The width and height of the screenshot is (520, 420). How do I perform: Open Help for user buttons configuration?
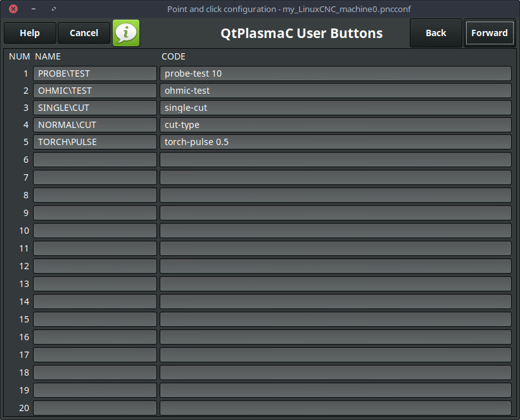coord(29,32)
